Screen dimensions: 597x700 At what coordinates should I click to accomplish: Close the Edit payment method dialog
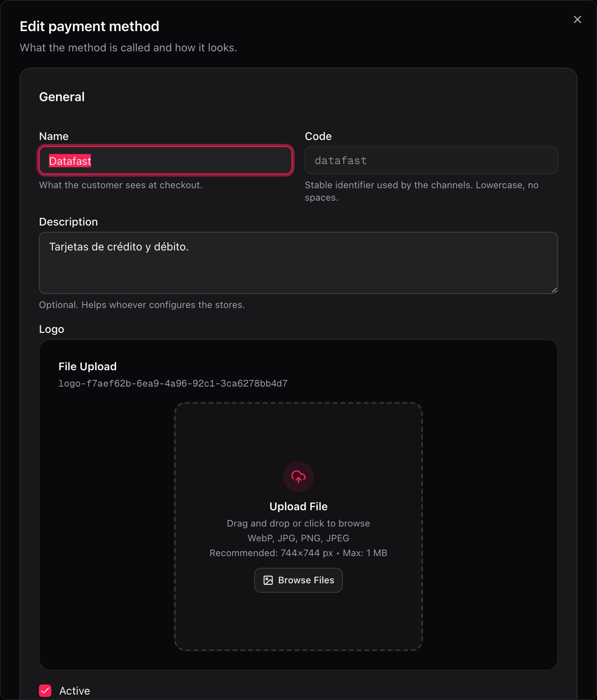[x=577, y=19]
